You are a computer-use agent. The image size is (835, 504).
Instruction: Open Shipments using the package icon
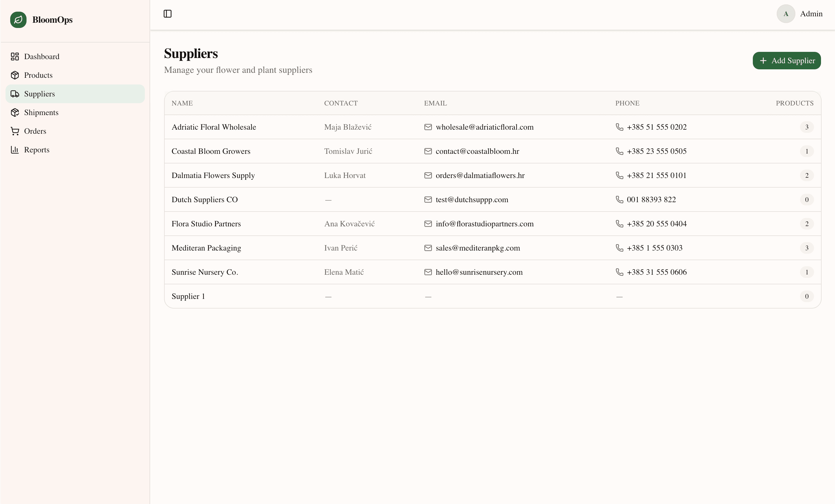[x=15, y=112]
